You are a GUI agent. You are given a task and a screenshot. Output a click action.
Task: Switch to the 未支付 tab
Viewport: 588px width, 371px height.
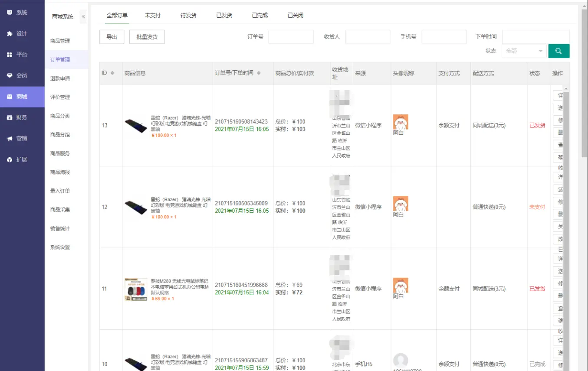coord(153,15)
